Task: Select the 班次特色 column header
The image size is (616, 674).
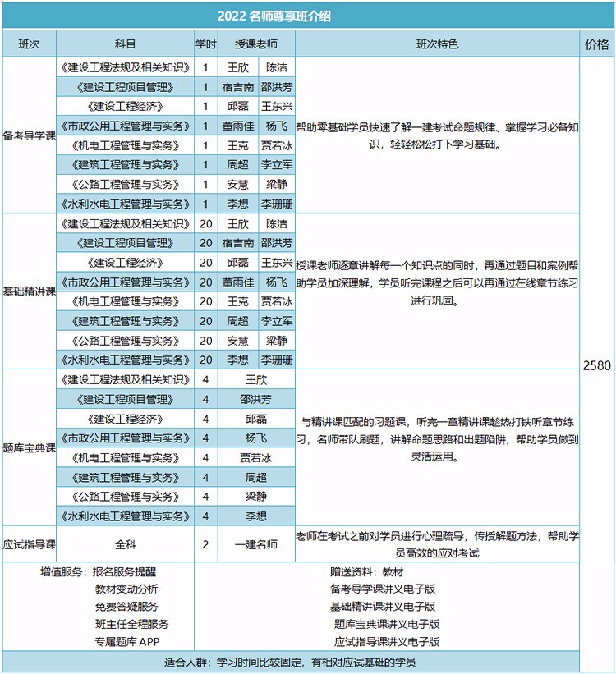Action: pos(438,44)
